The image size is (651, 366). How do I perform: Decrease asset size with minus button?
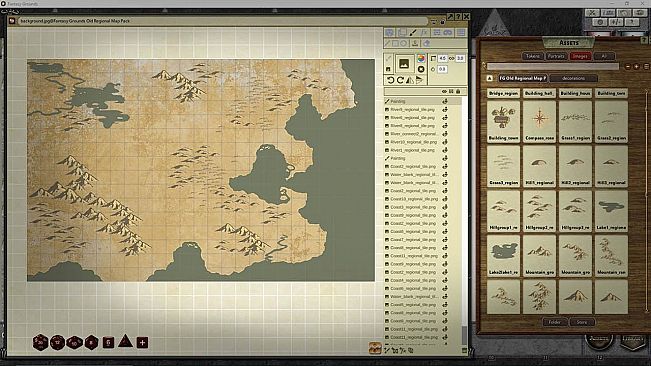click(628, 66)
